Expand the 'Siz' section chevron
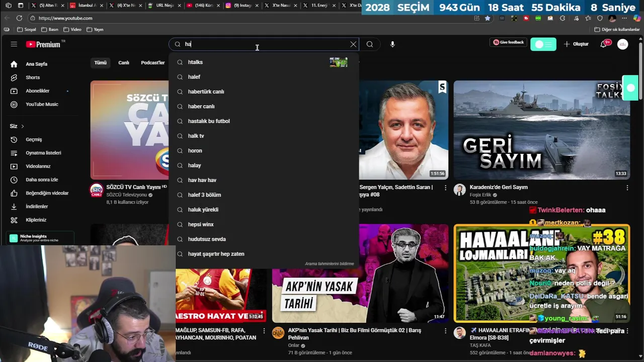 point(22,126)
